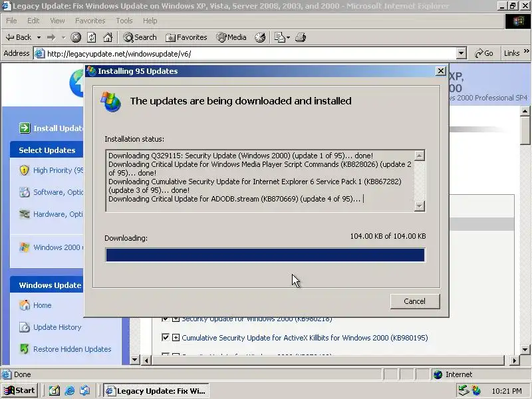Click the 10:21 PM system clock
Image resolution: width=532 pixels, height=399 pixels.
(506, 391)
